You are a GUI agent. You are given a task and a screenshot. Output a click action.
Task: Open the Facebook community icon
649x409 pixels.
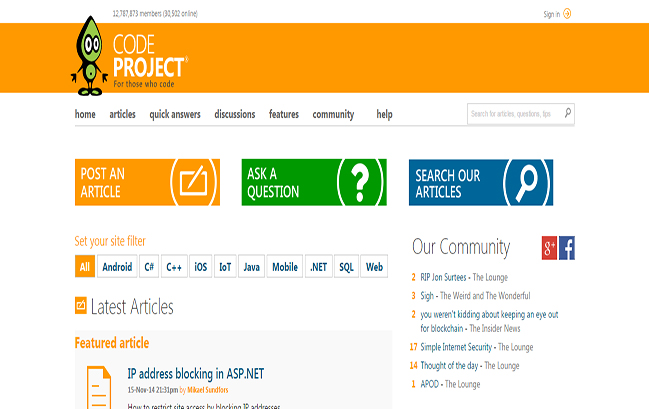coord(567,248)
